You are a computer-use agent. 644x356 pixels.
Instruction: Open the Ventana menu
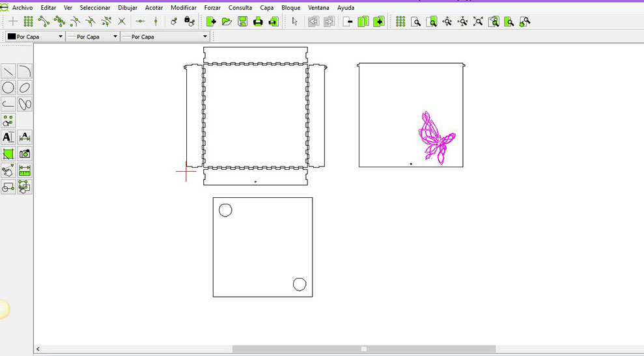tap(318, 7)
